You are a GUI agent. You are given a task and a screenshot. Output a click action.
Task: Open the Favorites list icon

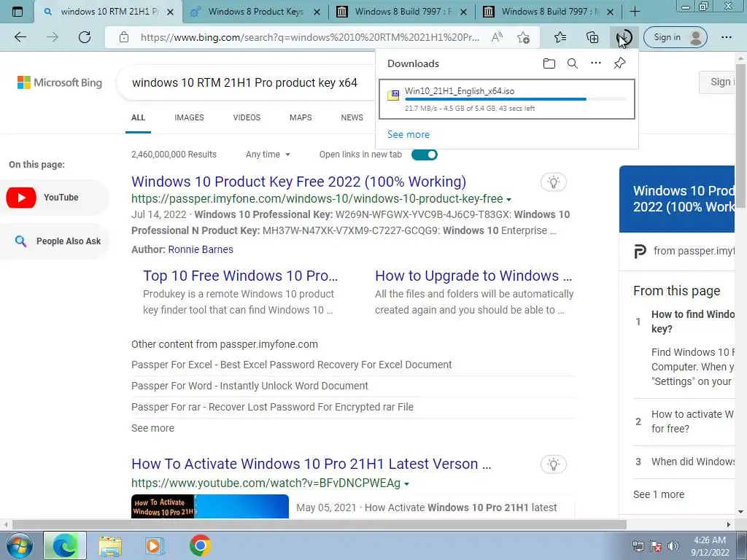tap(561, 37)
